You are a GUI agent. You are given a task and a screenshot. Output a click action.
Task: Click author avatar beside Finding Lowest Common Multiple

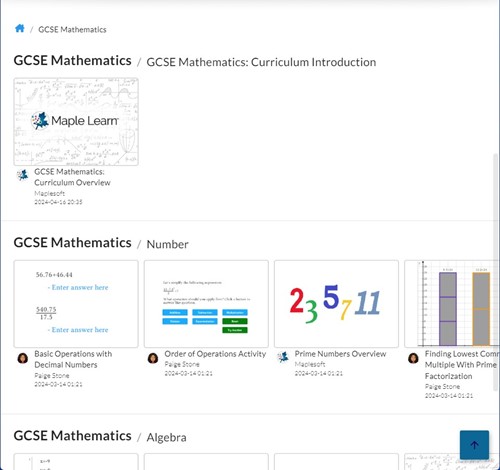pyautogui.click(x=413, y=358)
